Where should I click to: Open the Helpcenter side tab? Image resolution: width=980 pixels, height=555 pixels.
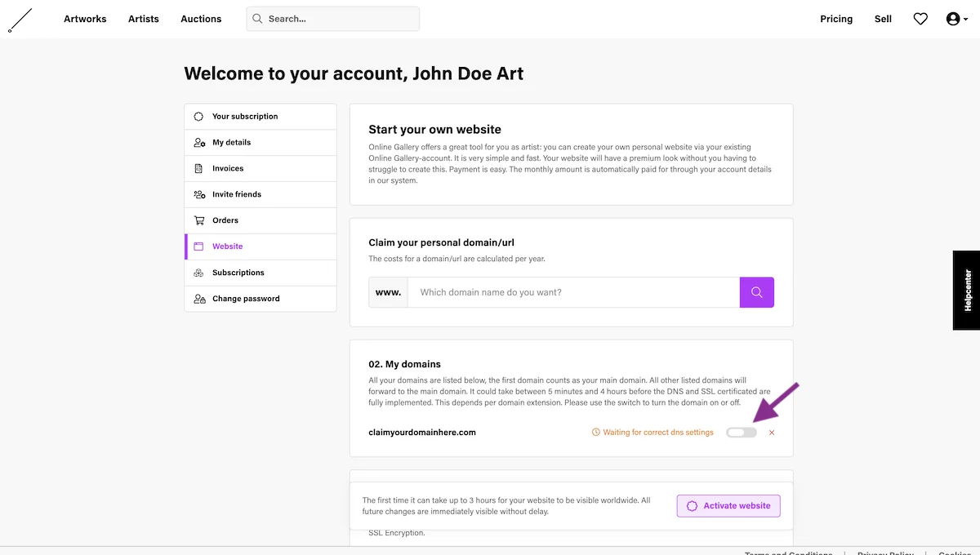967,290
